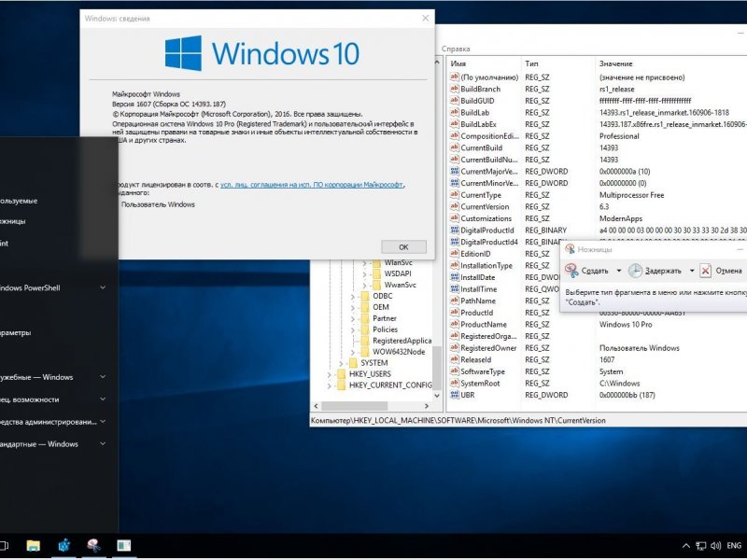This screenshot has width=747, height=560.
Task: Click the scissors icon beside Создать
Action: (571, 271)
